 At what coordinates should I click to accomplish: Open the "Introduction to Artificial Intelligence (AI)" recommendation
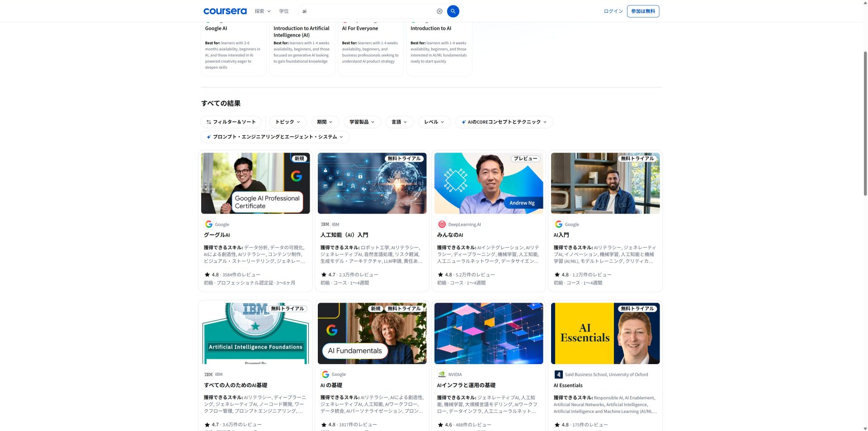[302, 49]
